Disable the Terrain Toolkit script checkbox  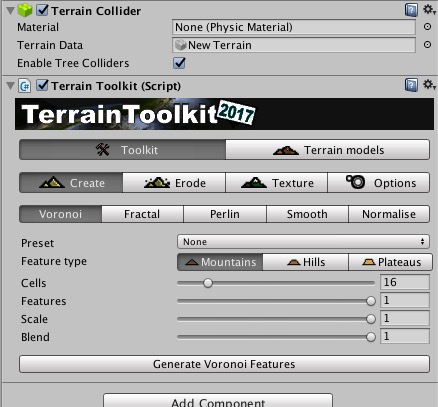pos(43,86)
